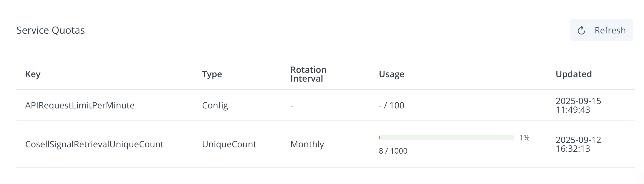
Task: Click the "- / 100" usage value
Action: 392,105
